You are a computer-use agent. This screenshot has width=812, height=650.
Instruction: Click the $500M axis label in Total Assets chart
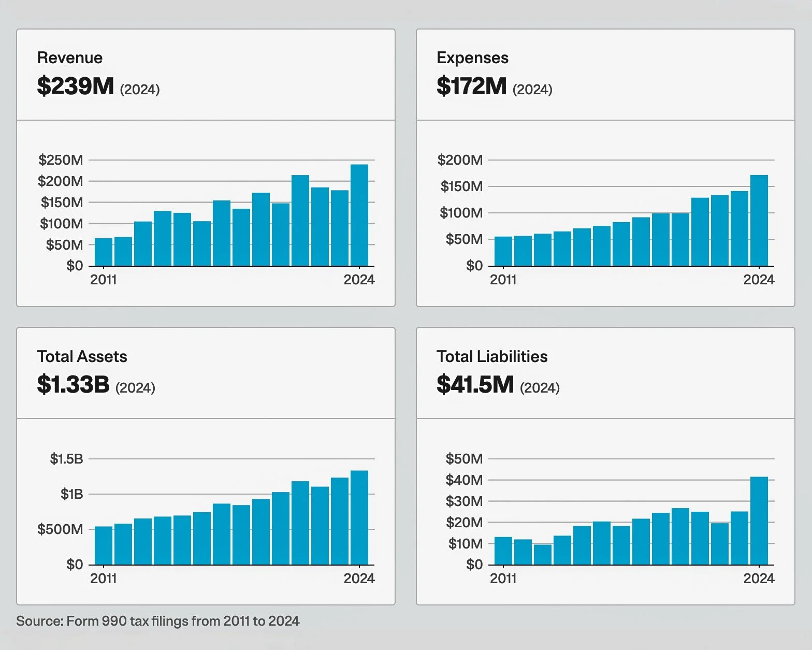[60, 529]
